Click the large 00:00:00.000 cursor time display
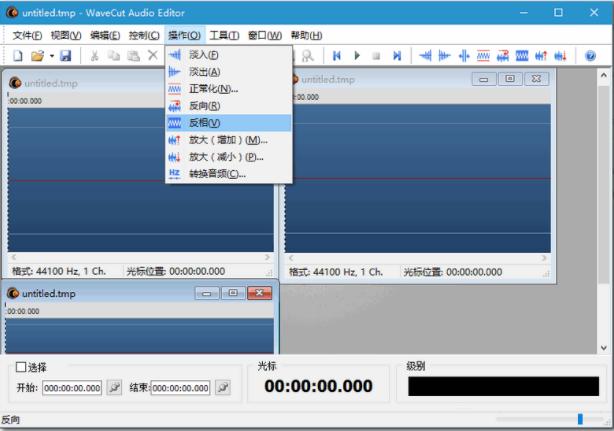Image resolution: width=614 pixels, height=431 pixels. (x=318, y=386)
